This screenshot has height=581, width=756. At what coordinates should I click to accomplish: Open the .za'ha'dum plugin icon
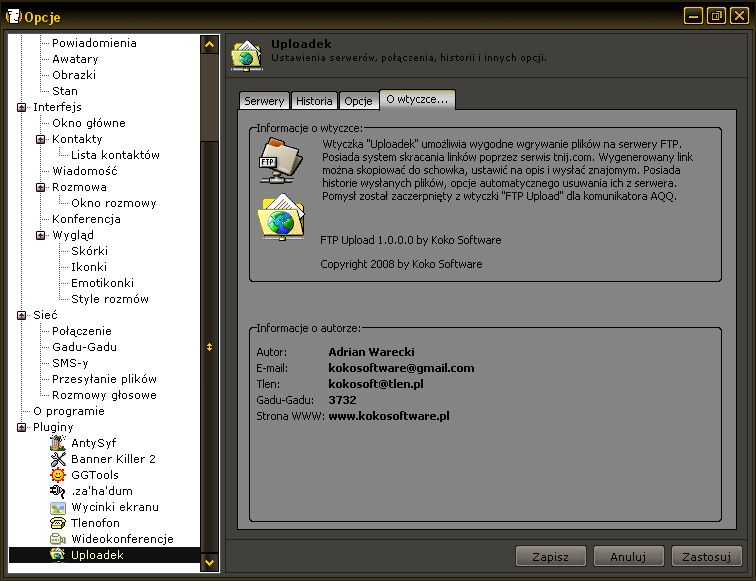pyautogui.click(x=58, y=491)
